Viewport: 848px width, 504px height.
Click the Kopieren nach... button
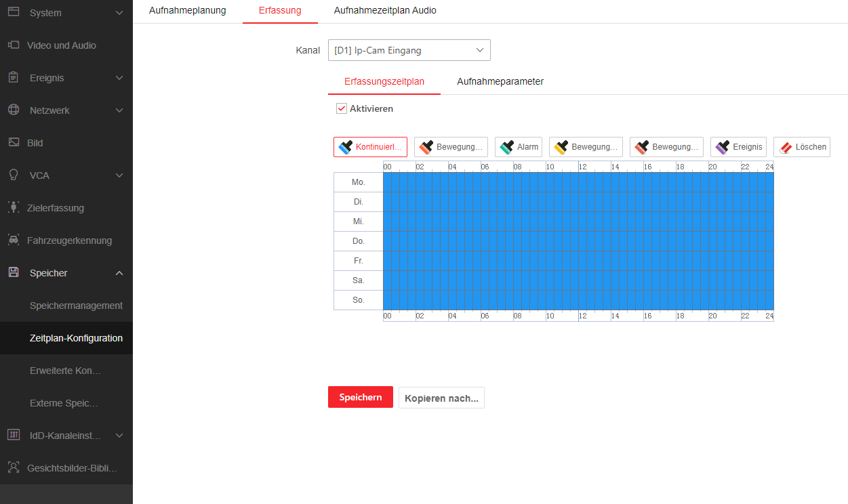[x=441, y=398]
